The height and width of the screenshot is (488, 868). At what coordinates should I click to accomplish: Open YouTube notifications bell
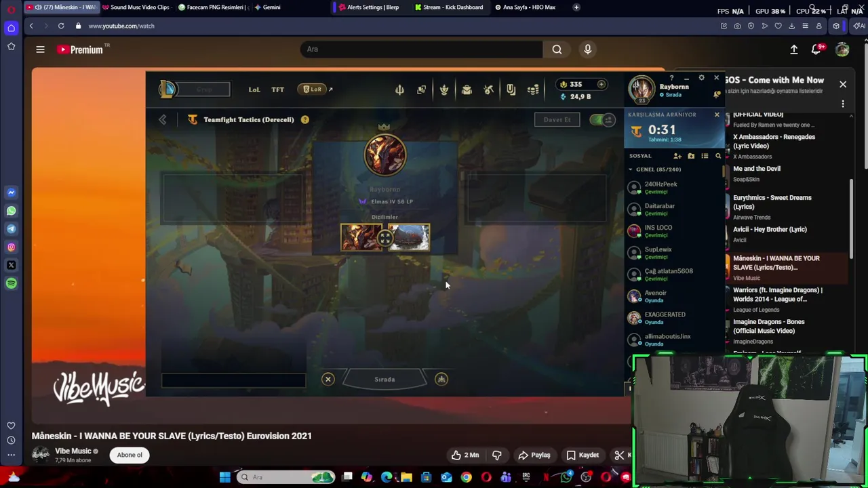pos(817,49)
